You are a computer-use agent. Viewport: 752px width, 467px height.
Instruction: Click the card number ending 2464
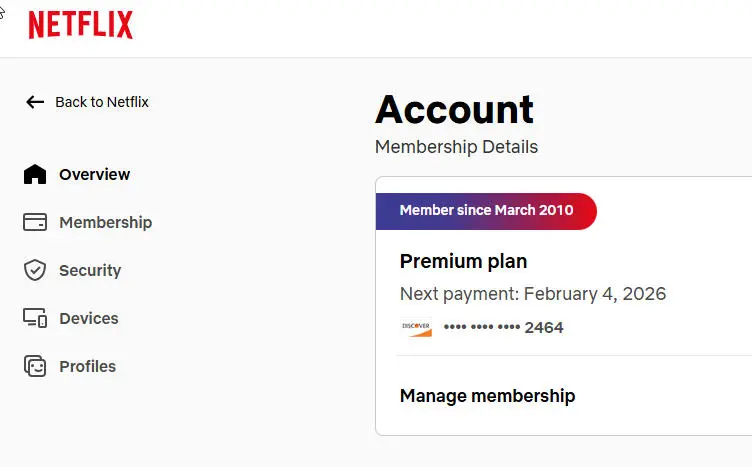(504, 327)
